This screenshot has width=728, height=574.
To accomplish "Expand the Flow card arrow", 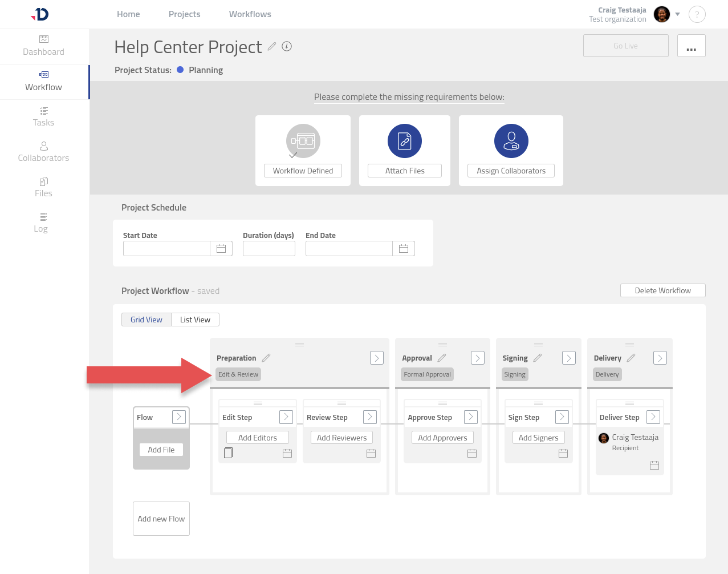I will 178,417.
